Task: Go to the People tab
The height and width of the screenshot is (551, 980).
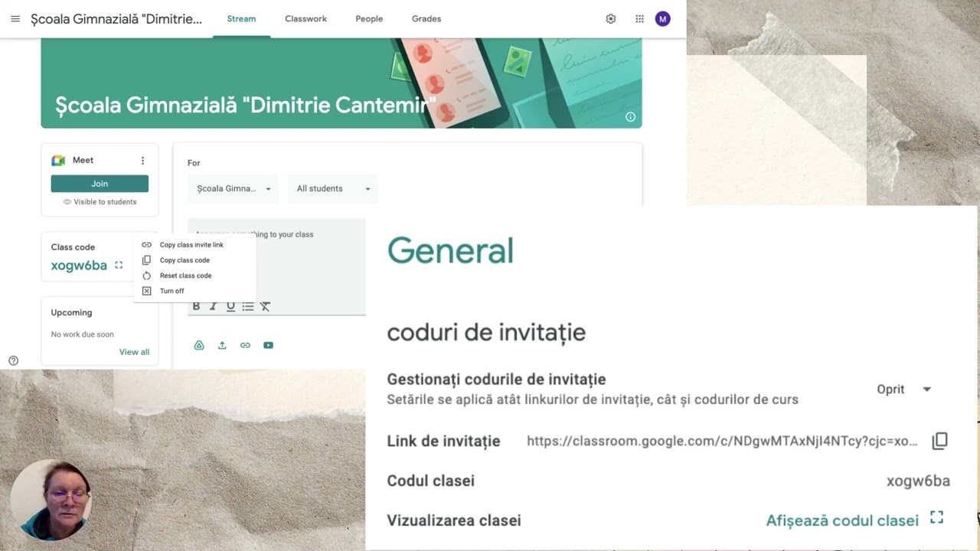Action: coord(369,19)
